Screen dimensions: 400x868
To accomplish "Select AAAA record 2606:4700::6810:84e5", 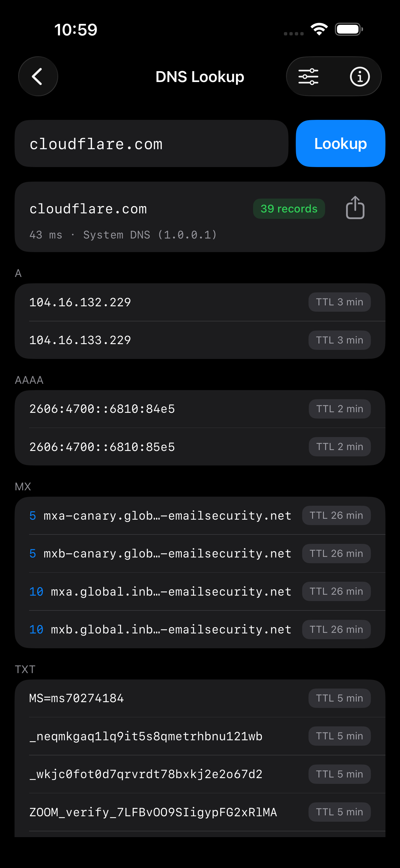I will point(200,409).
